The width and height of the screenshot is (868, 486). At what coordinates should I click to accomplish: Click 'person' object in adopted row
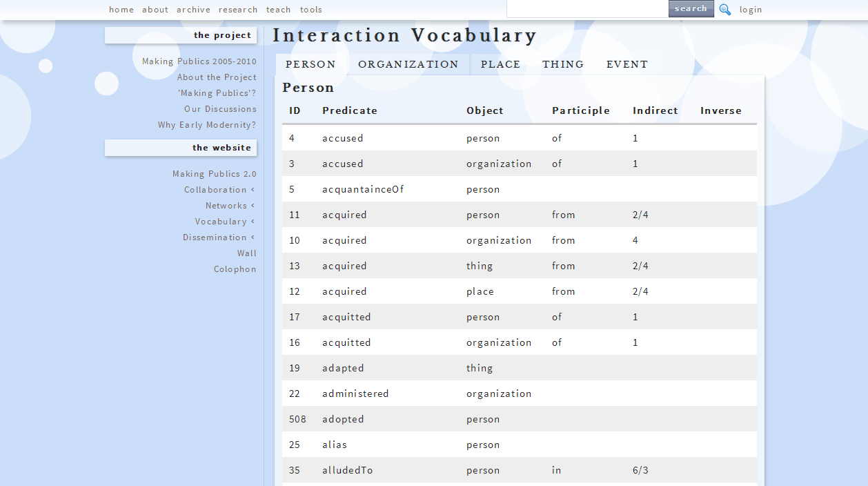coord(483,419)
